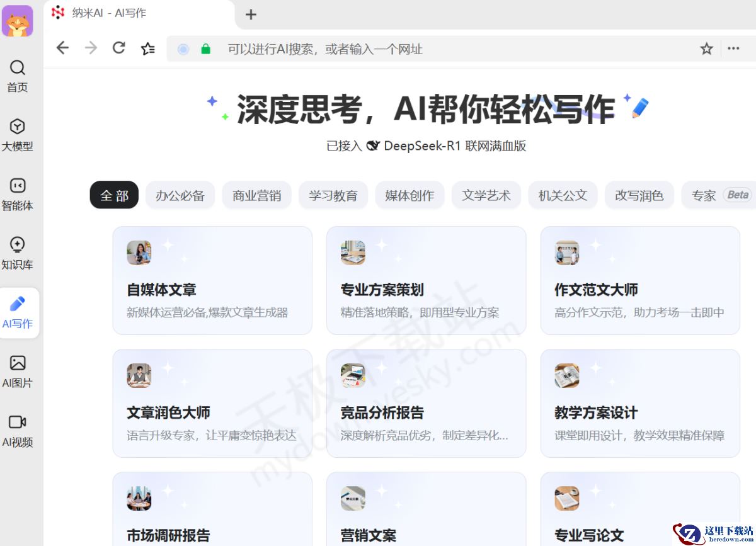Click inside the address bar
The height and width of the screenshot is (546, 756).
tap(378, 48)
